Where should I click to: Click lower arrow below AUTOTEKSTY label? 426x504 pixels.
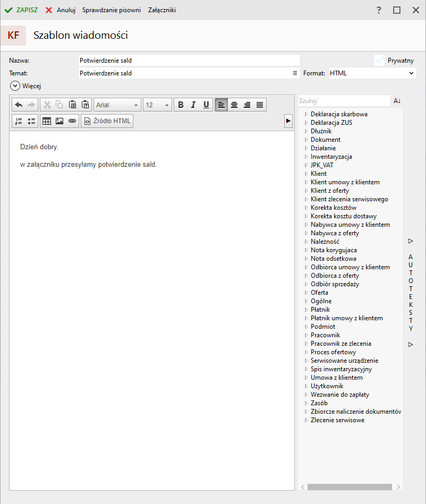pyautogui.click(x=411, y=345)
